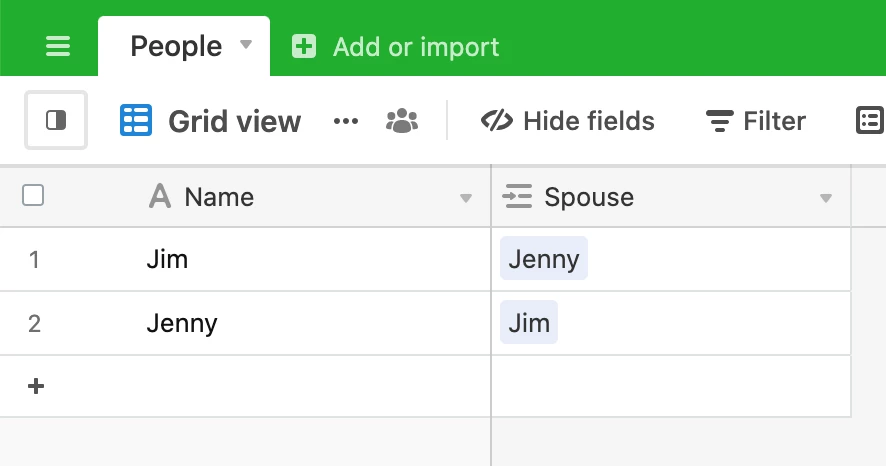Click the Filter funnel icon
This screenshot has width=886, height=466.
(719, 121)
